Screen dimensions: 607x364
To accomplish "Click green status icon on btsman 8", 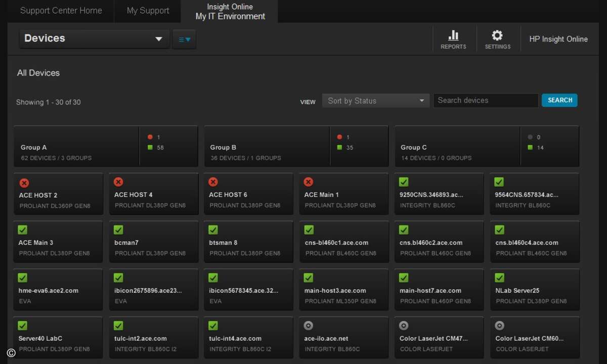I will pos(213,230).
